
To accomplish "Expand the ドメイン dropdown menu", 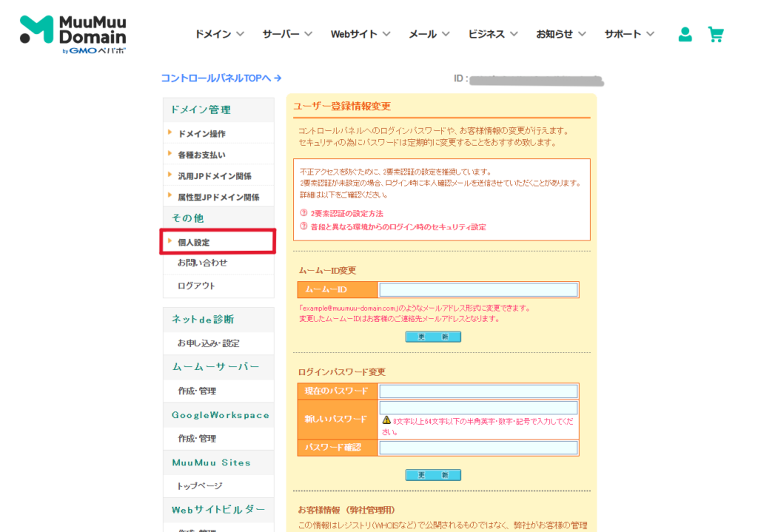I will pos(219,34).
